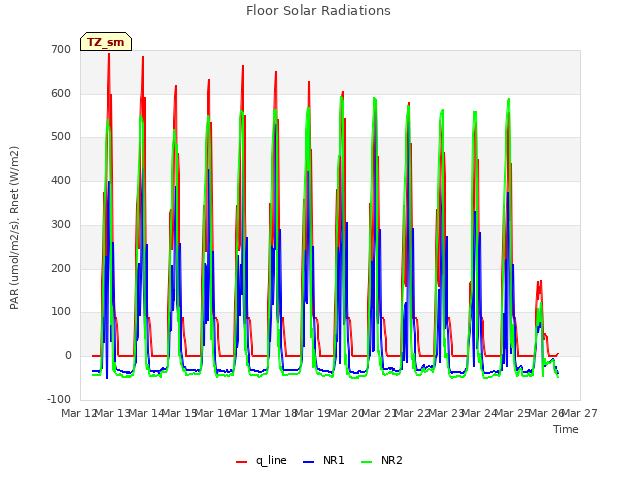This screenshot has height=480, width=640.
Task: Click the green NR2 legend swatch
Action: [367, 462]
